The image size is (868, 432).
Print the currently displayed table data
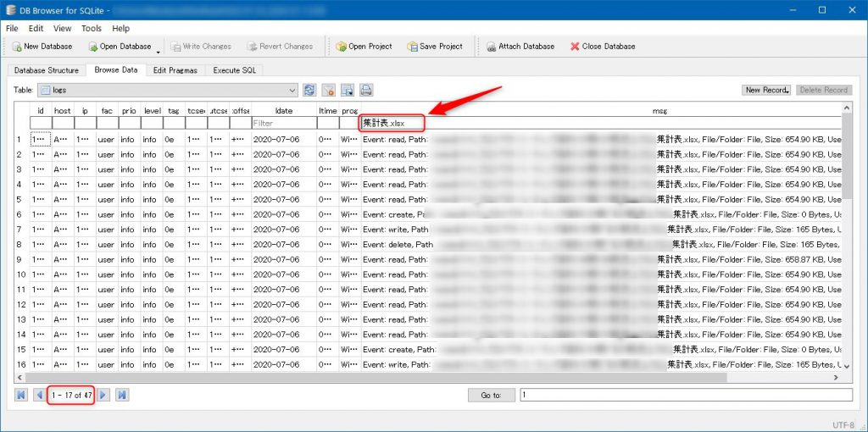pos(366,90)
